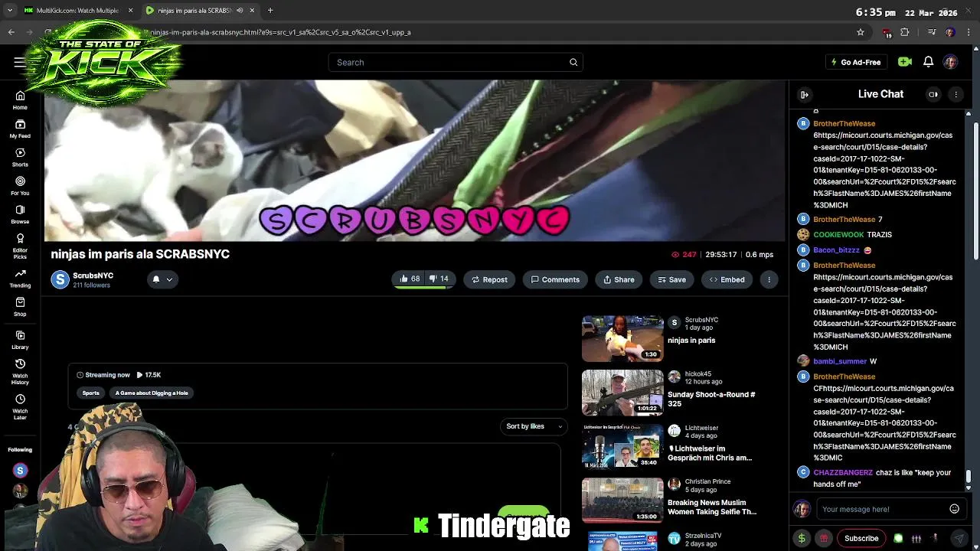
Task: Expand notification options chevron
Action: 169,279
